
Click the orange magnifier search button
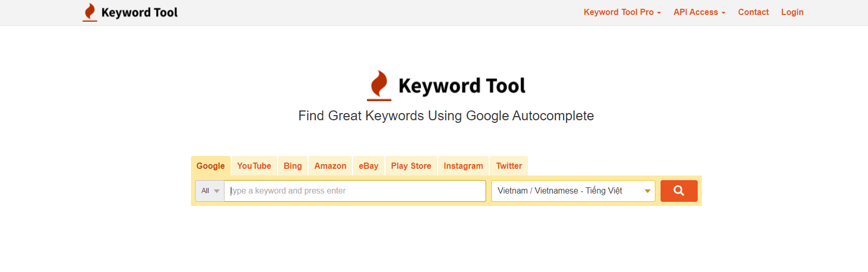(x=679, y=191)
